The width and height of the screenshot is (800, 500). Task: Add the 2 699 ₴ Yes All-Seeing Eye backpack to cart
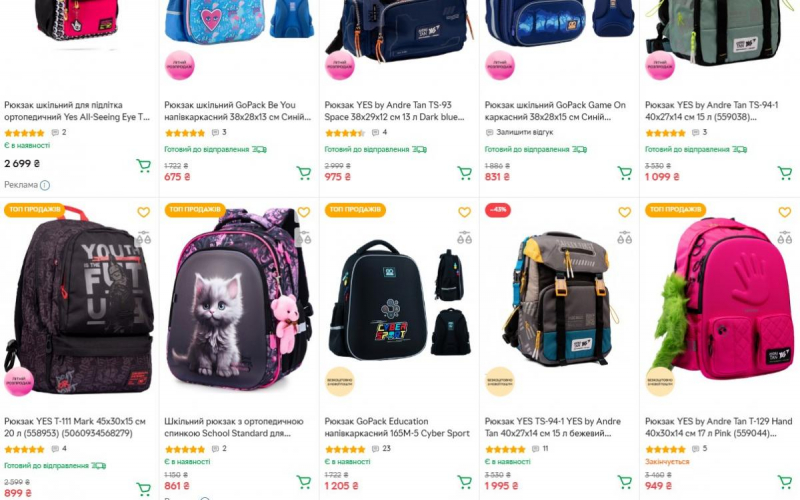pos(143,166)
